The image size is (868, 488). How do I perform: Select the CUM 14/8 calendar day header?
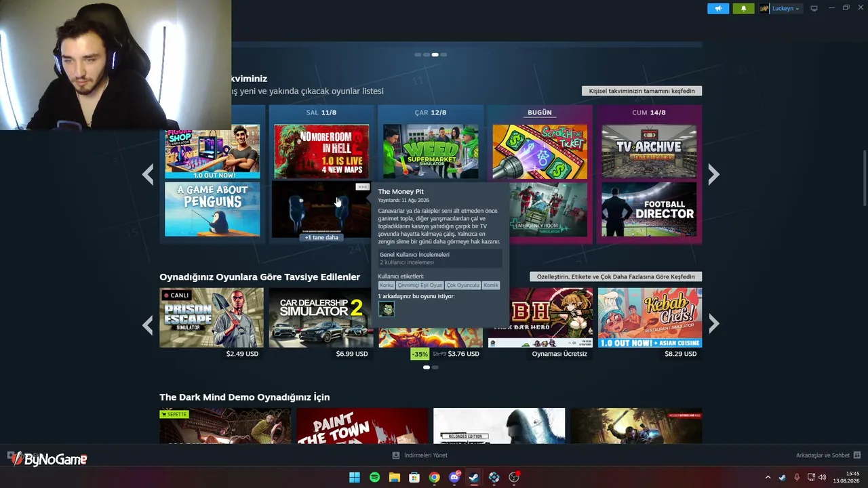(649, 113)
